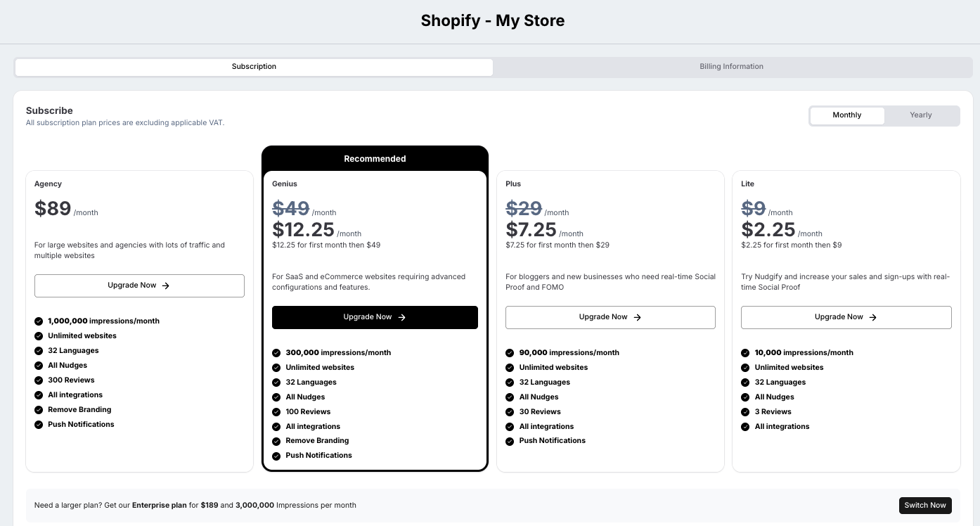Click checkmark beside Plus All Nudges
Image resolution: width=980 pixels, height=526 pixels.
pyautogui.click(x=510, y=397)
